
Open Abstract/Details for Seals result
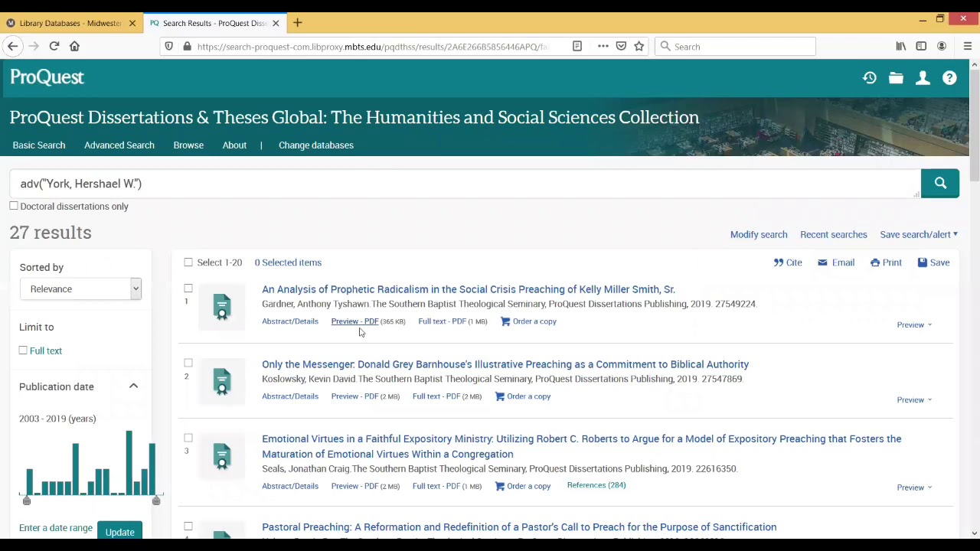tap(290, 486)
